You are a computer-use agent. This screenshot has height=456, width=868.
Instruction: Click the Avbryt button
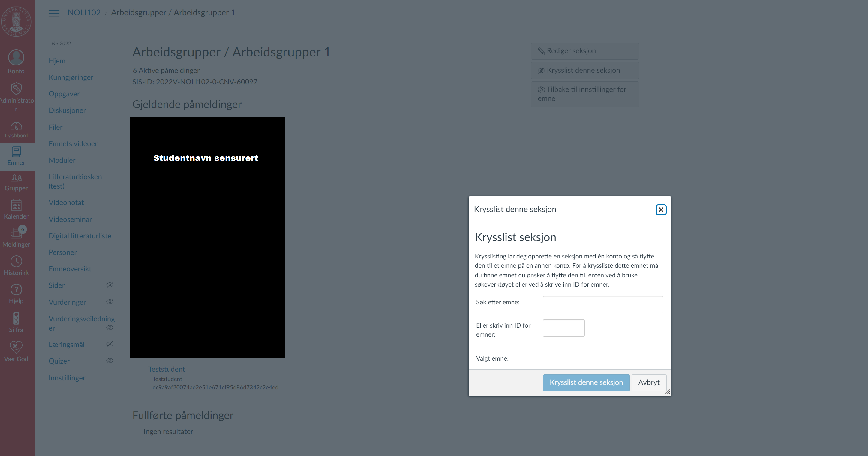649,382
